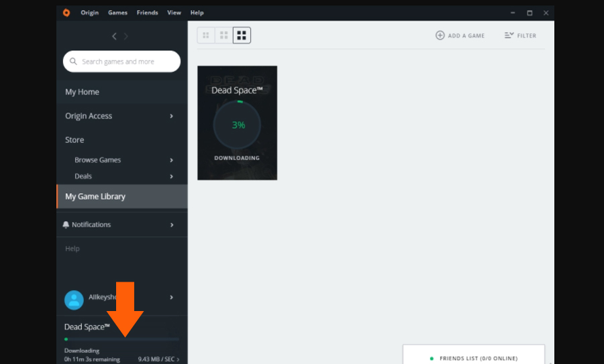The image size is (604, 364).
Task: Expand the Browse Games submenu
Action: pyautogui.click(x=172, y=160)
